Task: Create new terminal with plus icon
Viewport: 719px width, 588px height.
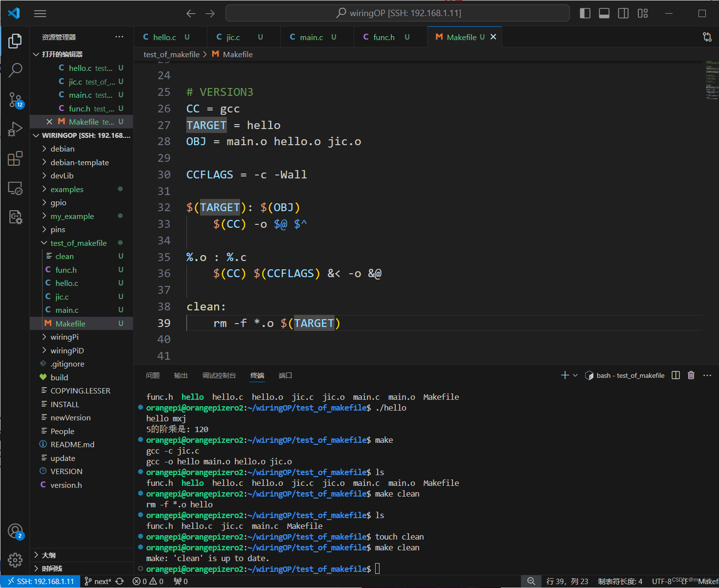Action: (565, 375)
